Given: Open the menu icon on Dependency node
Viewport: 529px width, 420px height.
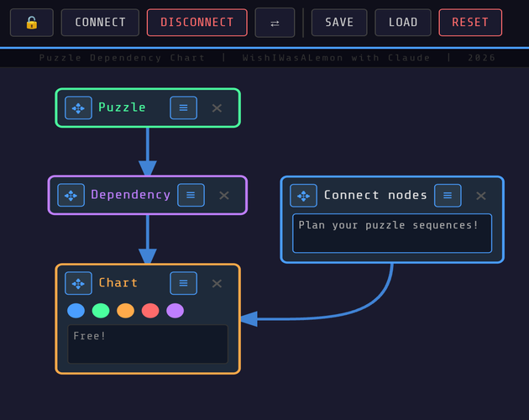Looking at the screenshot, I should [x=191, y=195].
